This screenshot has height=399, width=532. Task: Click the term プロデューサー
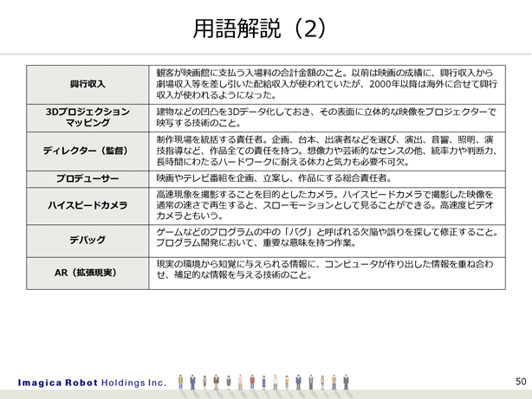[x=88, y=178]
